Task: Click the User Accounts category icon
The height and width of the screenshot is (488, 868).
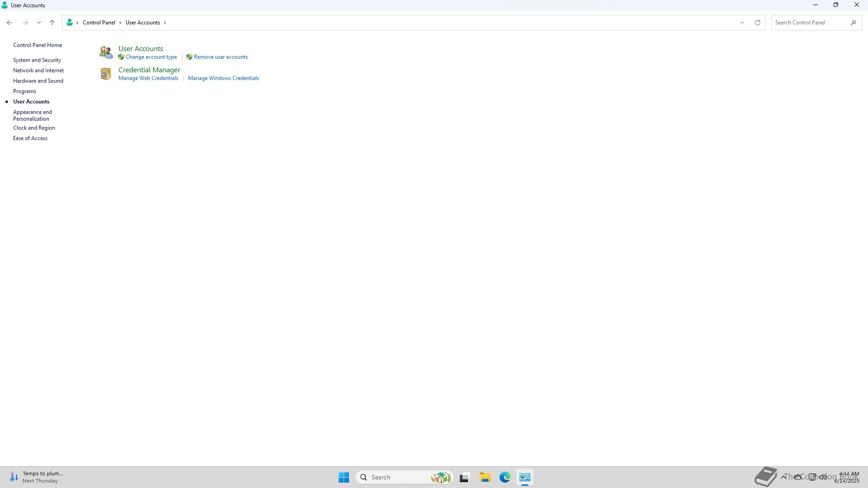Action: pos(106,52)
